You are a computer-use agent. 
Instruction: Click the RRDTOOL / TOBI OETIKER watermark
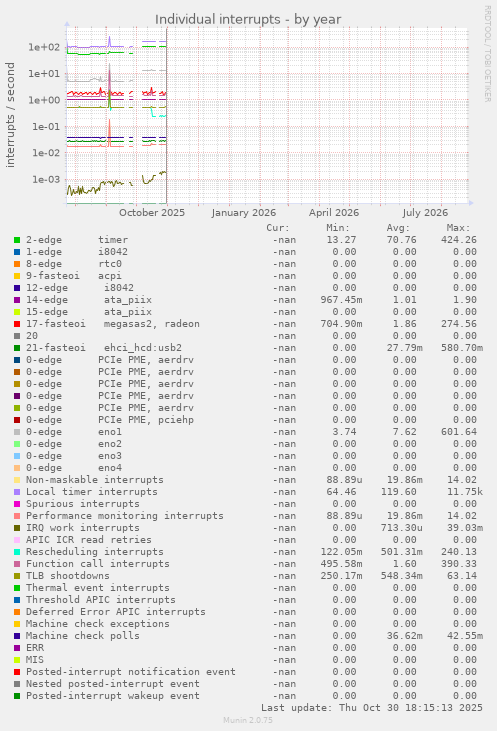tap(487, 54)
